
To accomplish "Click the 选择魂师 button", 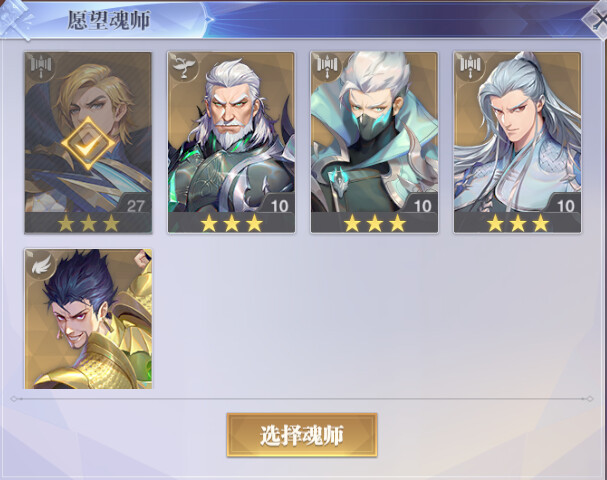I will [302, 435].
